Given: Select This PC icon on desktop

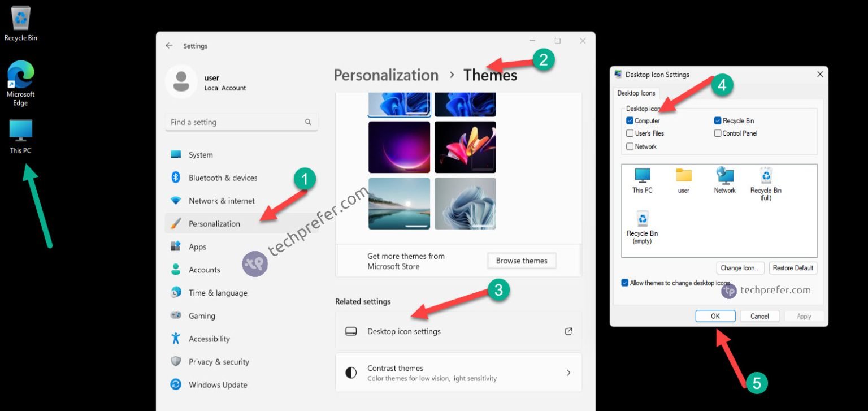Looking at the screenshot, I should pyautogui.click(x=21, y=135).
